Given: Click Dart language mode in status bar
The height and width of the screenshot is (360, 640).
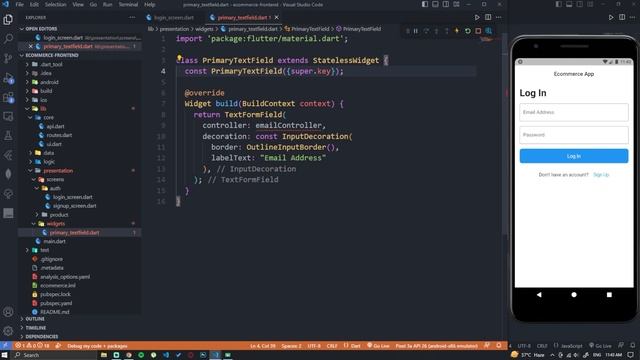Looking at the screenshot, I should point(352,346).
